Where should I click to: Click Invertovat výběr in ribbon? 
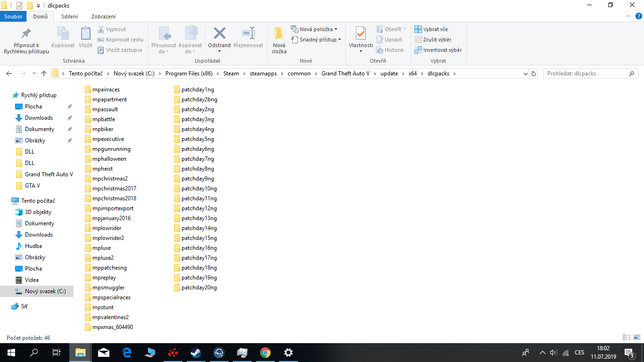[x=438, y=50]
